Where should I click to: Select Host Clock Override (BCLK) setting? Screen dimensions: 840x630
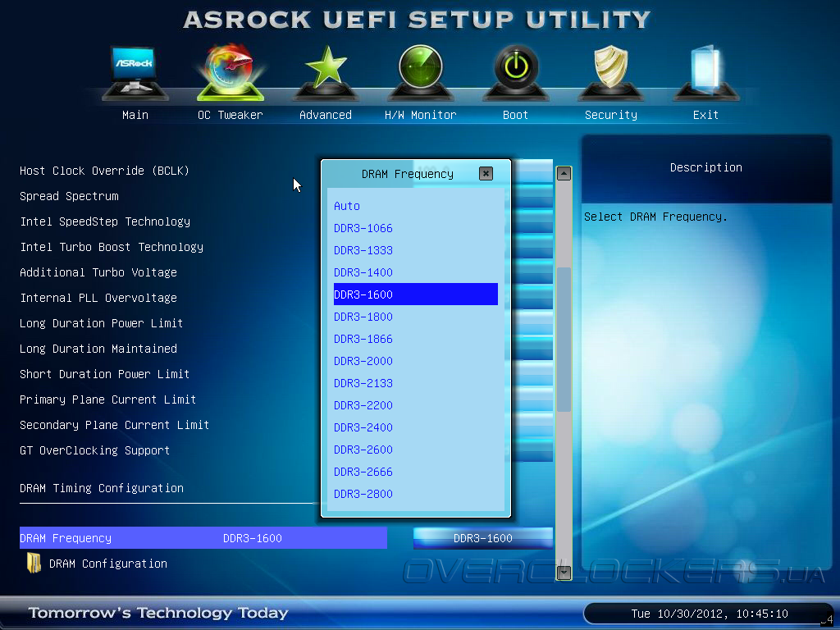click(104, 171)
